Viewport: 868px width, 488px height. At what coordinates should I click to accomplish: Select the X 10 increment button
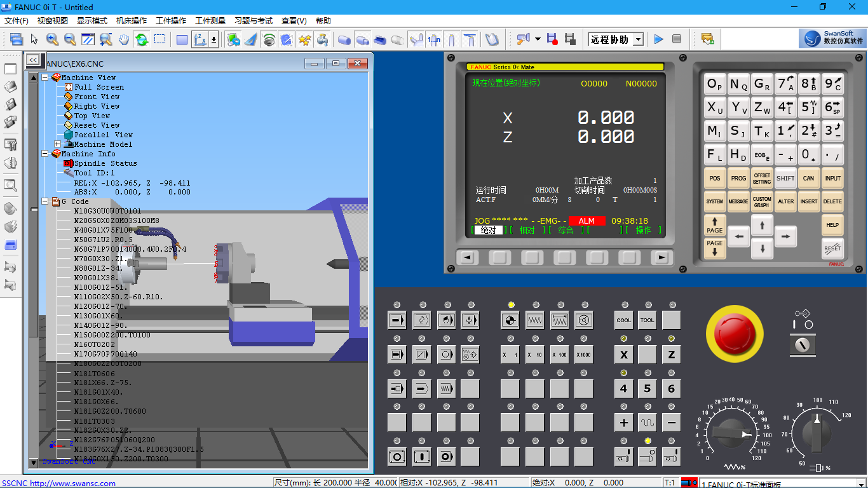click(x=535, y=354)
